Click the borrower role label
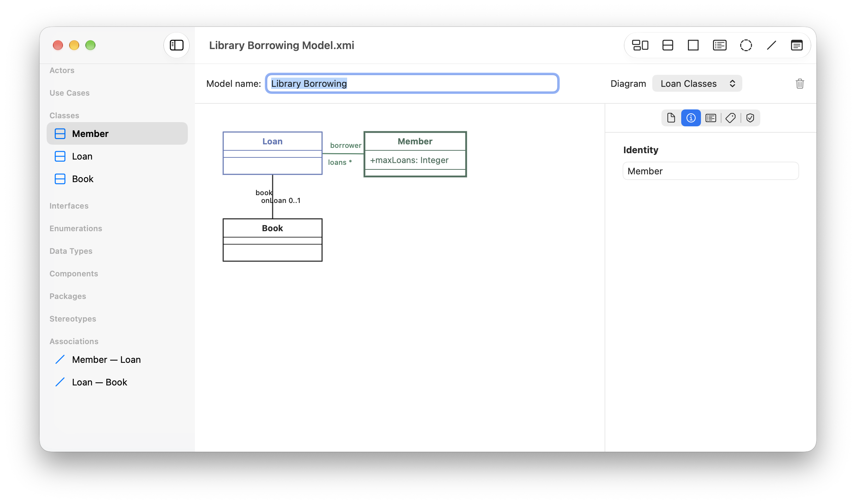 (x=346, y=145)
